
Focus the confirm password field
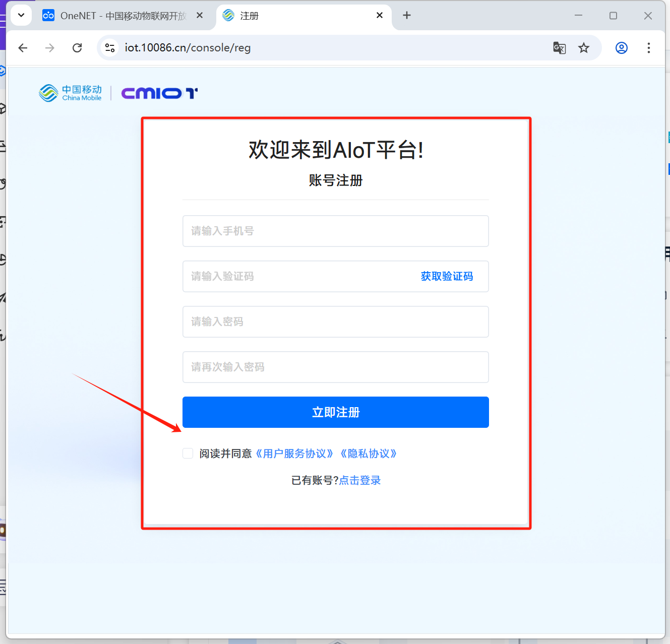(x=336, y=367)
